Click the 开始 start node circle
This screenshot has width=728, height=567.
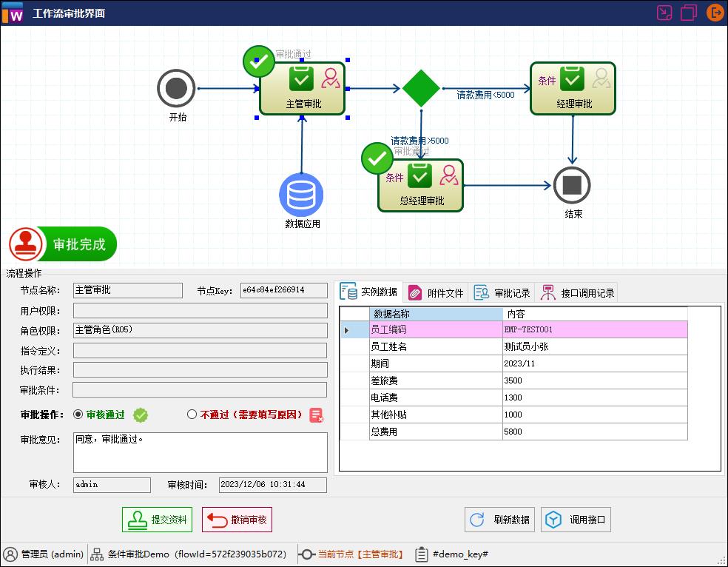click(x=176, y=88)
